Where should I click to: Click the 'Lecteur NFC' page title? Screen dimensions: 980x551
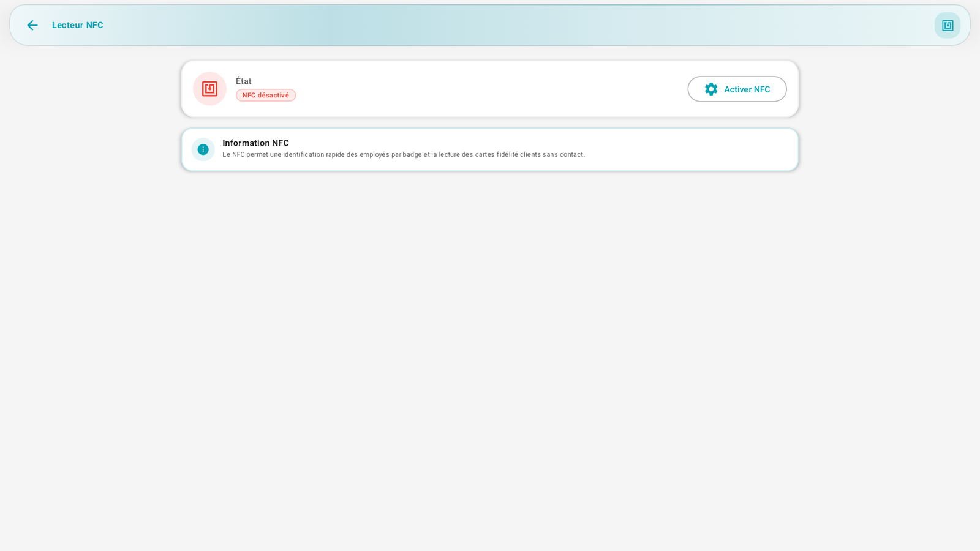78,25
